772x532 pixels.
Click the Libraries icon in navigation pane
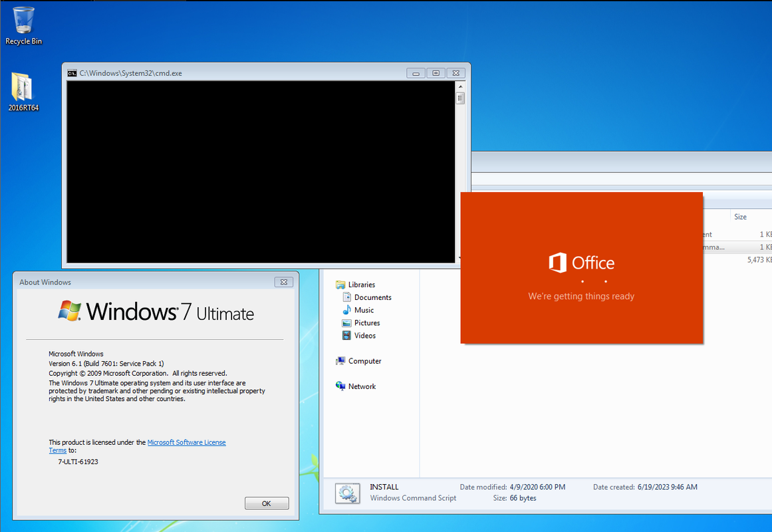click(340, 285)
